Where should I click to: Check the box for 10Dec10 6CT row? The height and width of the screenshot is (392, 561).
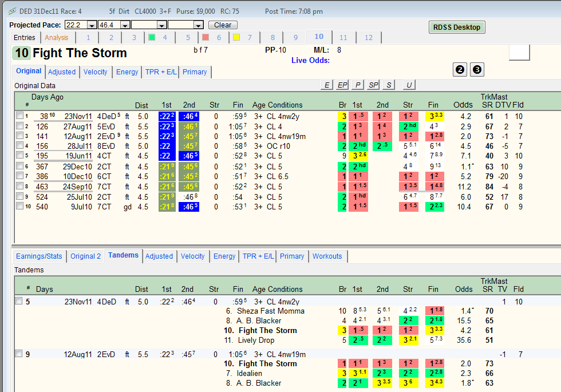[19, 176]
